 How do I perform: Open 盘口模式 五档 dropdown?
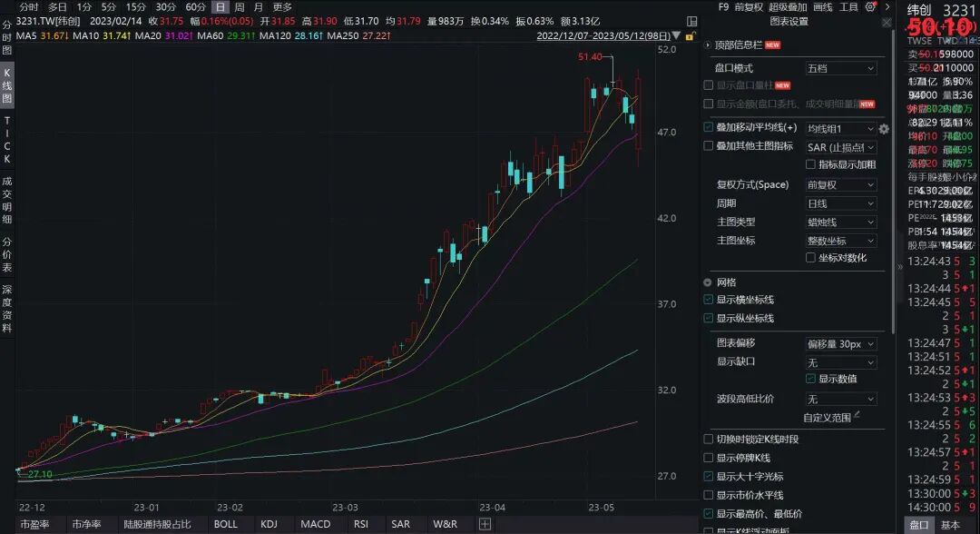click(840, 68)
